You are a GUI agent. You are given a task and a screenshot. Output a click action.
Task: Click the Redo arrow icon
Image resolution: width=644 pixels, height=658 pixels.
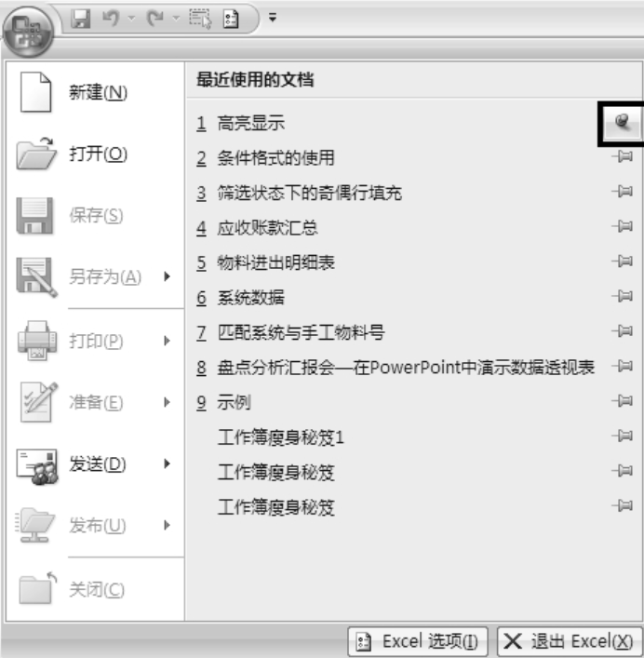(154, 19)
